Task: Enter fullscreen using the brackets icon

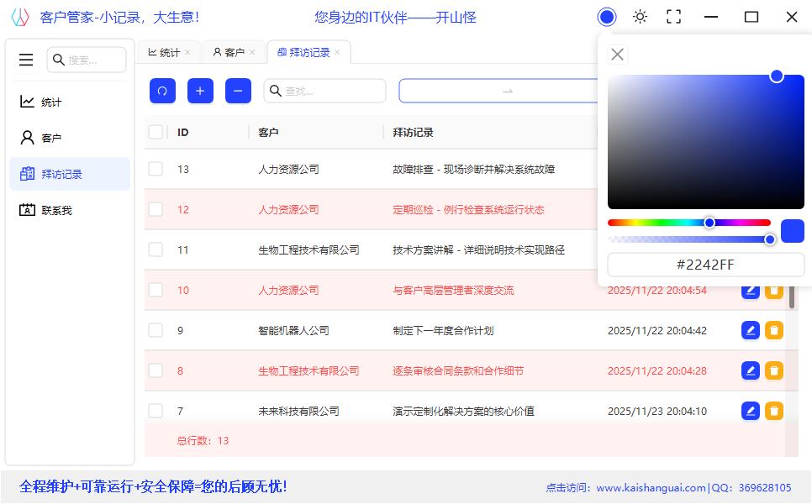Action: click(674, 17)
